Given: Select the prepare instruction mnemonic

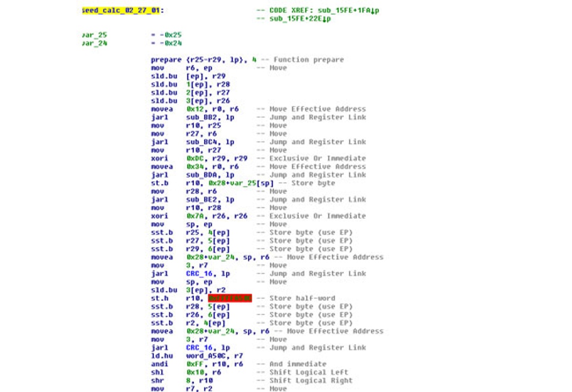Looking at the screenshot, I should [x=166, y=60].
